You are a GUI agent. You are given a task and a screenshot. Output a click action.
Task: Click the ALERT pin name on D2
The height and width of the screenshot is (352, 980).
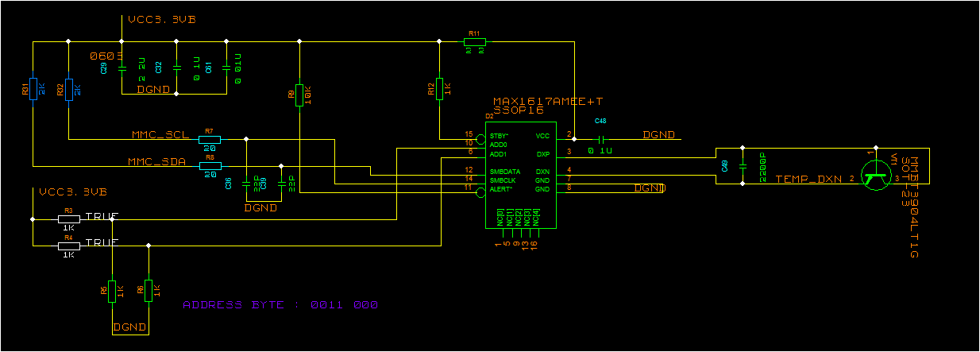coord(501,189)
